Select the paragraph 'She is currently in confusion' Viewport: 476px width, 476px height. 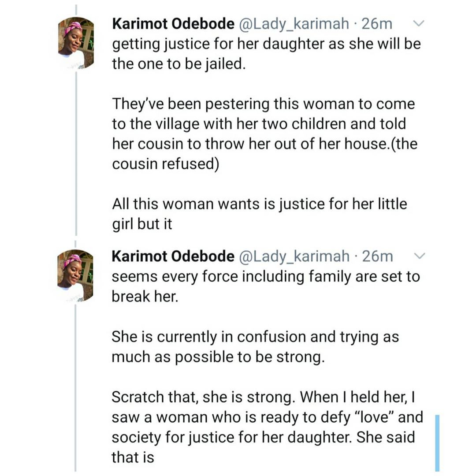(x=255, y=347)
